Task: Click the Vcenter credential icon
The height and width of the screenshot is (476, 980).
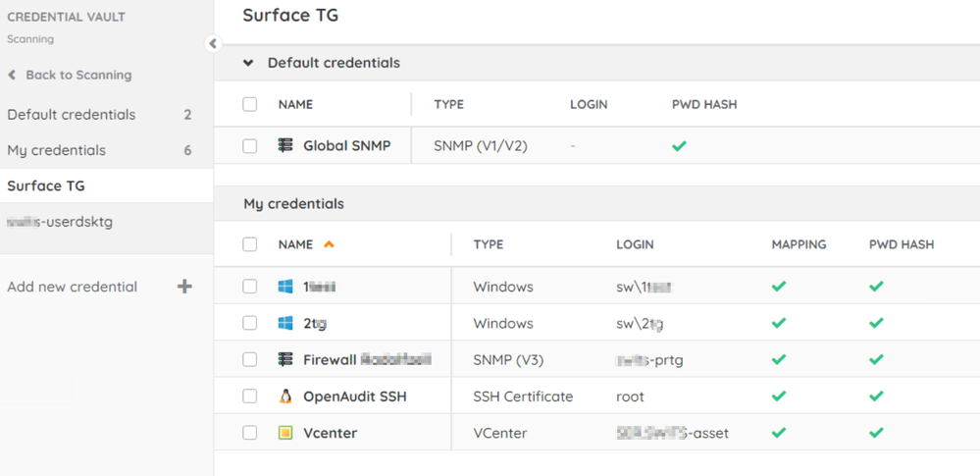Action: 285,433
